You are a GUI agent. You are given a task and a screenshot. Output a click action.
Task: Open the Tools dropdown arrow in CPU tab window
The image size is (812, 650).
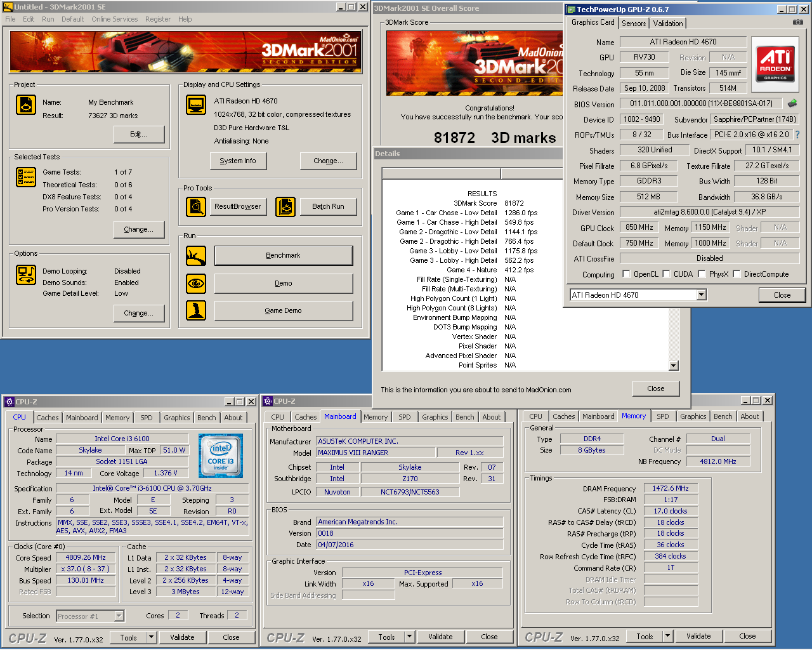pos(151,637)
